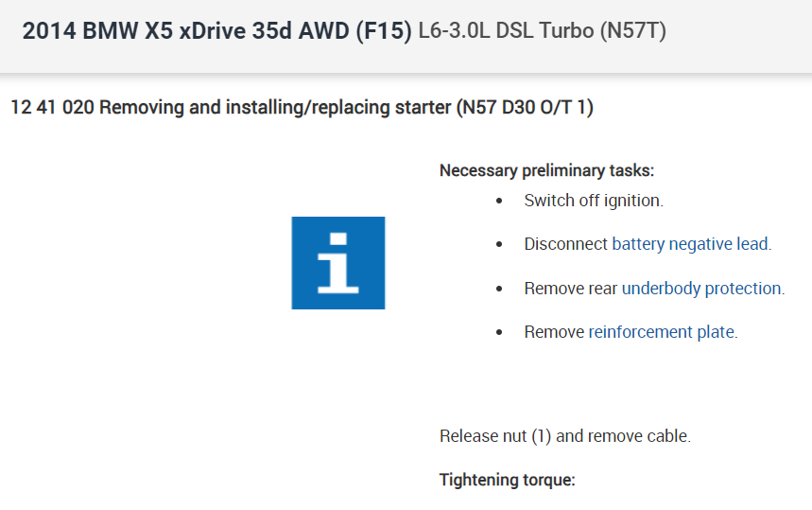Viewport: 812px width, 510px height.
Task: Click the bullet beside Remove reinforcement plate
Action: coord(500,332)
